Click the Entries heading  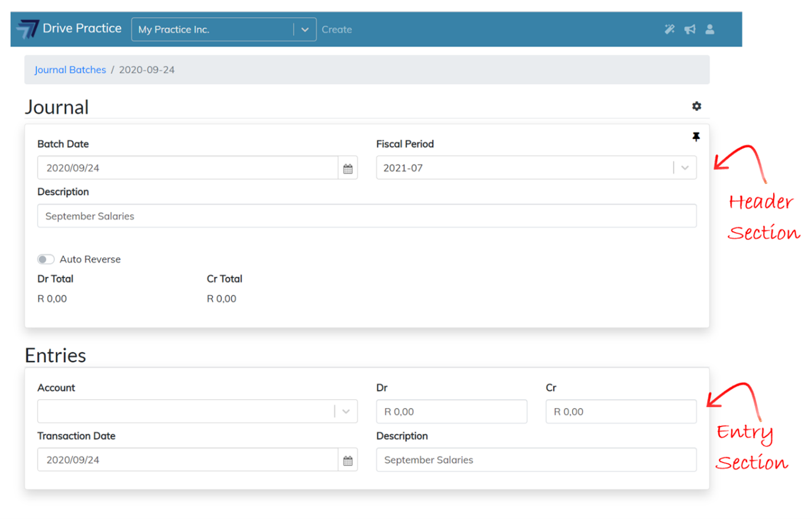coord(55,355)
